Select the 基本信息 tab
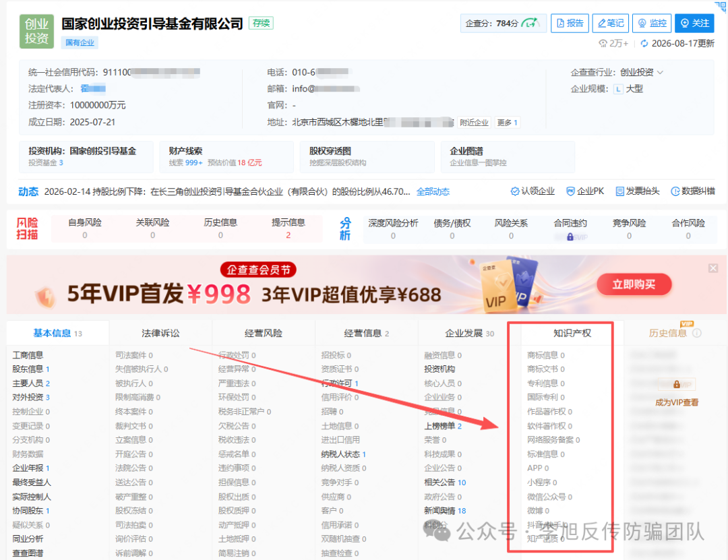Image resolution: width=728 pixels, height=560 pixels. pos(57,333)
